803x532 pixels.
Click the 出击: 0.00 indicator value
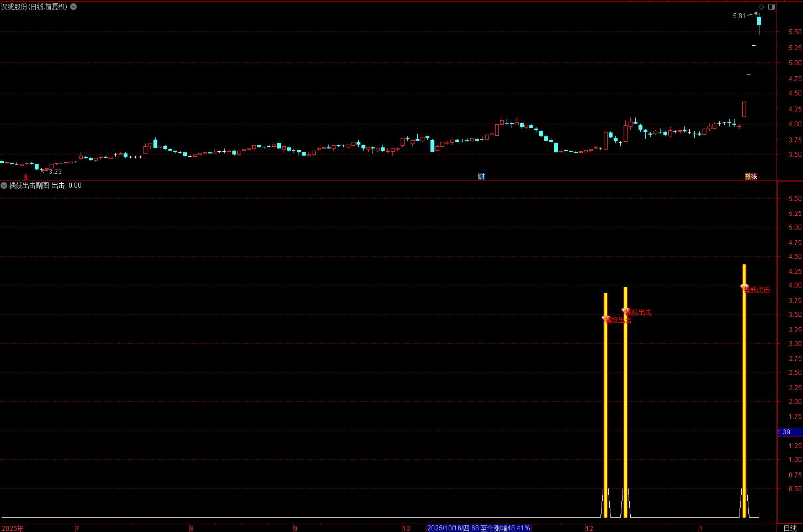point(67,185)
